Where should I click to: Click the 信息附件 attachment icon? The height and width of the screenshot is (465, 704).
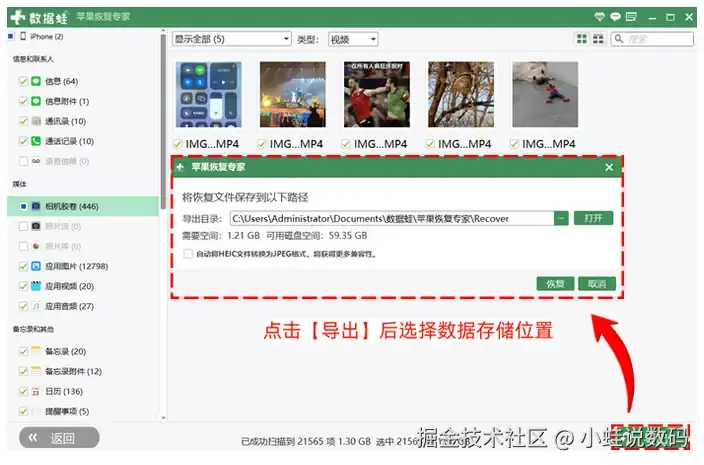click(36, 101)
